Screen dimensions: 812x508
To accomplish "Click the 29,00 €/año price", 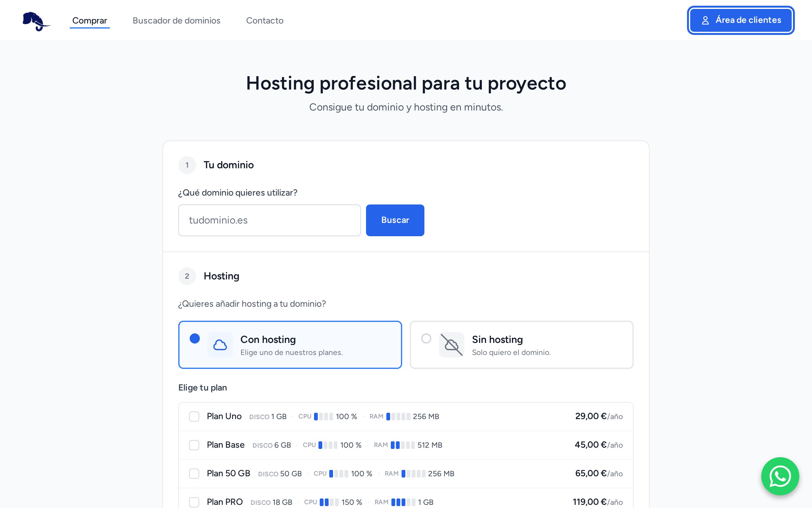I will point(599,416).
